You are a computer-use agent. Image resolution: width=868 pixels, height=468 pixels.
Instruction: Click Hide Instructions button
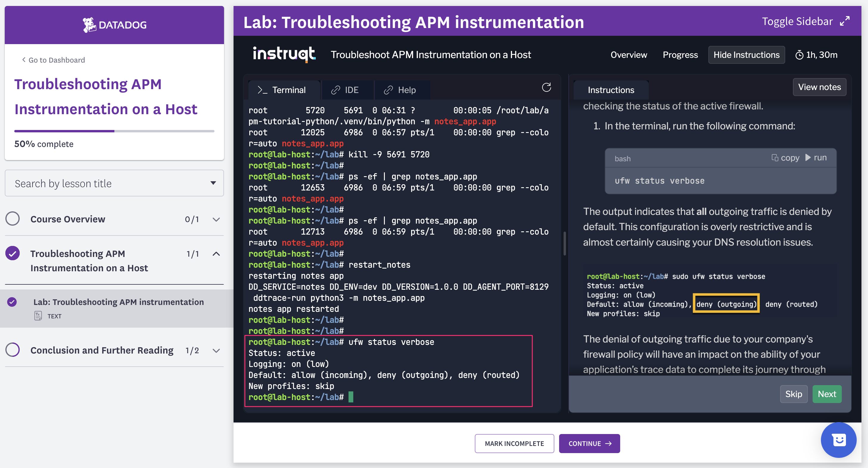coord(746,55)
